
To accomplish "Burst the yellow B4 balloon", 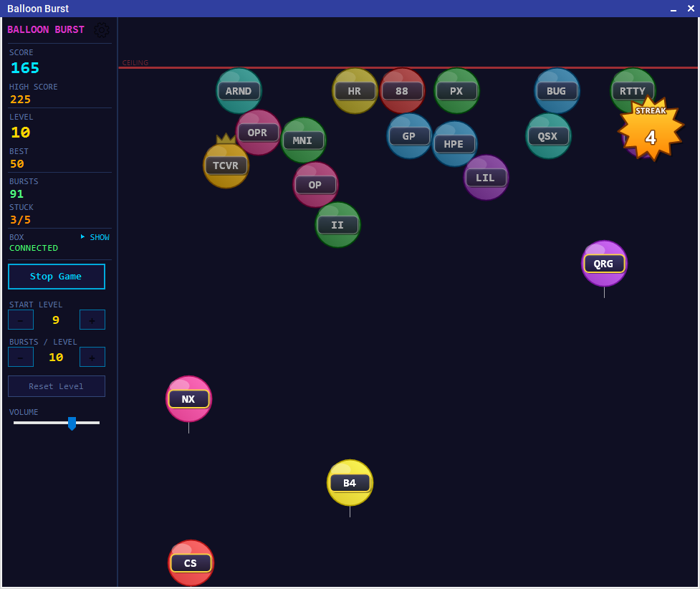I will click(x=350, y=483).
